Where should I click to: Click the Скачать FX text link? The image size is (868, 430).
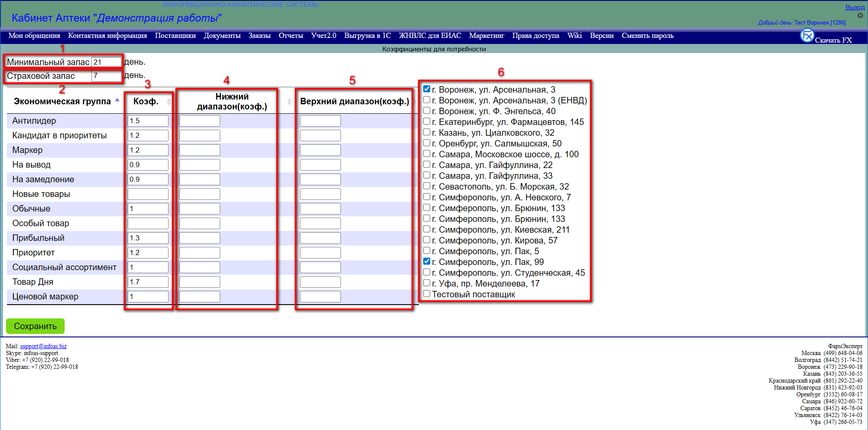[x=833, y=40]
